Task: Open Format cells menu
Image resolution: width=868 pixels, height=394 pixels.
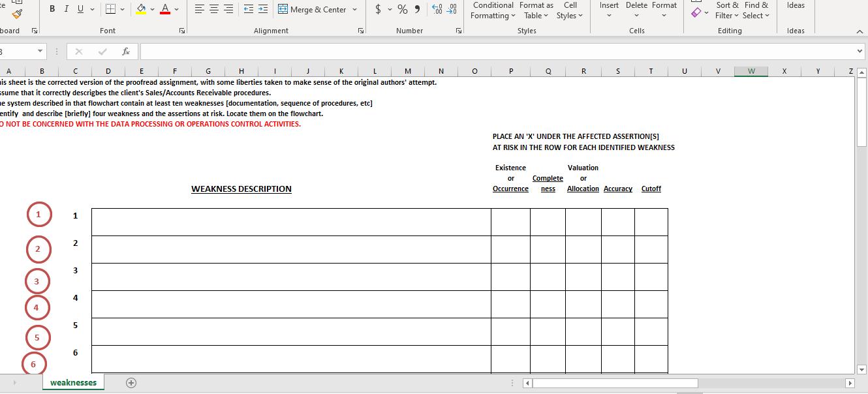Action: [664, 10]
